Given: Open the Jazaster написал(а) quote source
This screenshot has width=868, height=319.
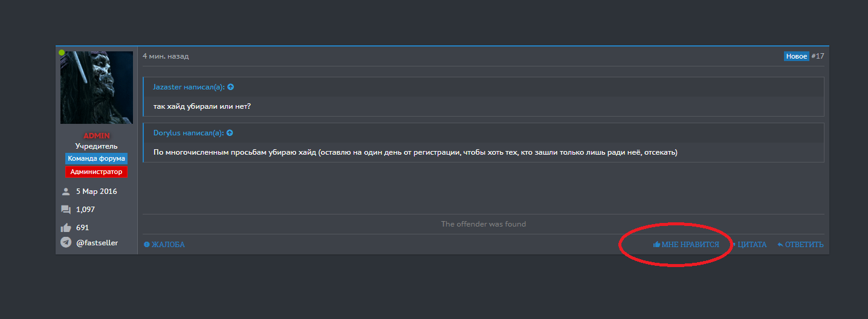Looking at the screenshot, I should [189, 87].
